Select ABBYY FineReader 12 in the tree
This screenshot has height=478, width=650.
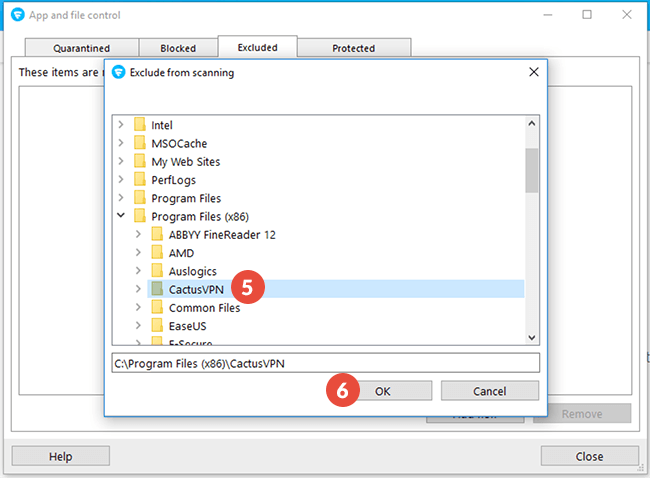coord(222,234)
